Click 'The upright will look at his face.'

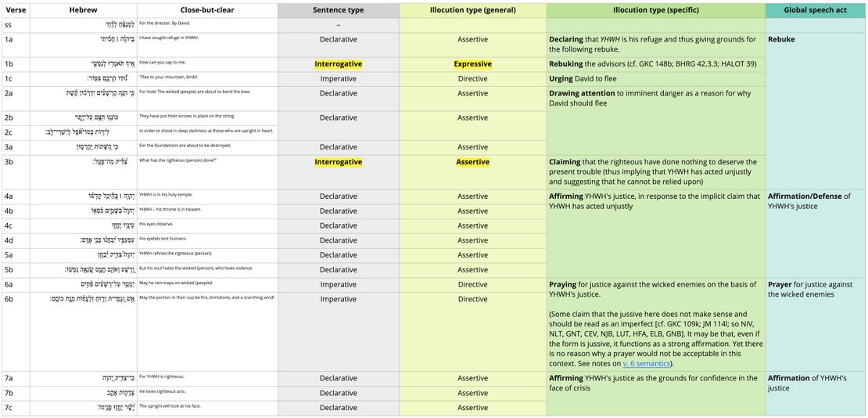(171, 406)
